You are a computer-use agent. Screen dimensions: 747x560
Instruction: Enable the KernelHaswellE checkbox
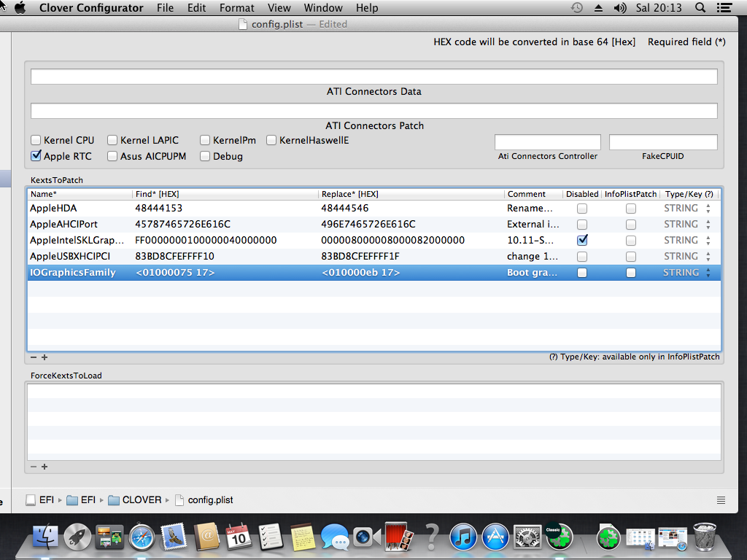271,140
